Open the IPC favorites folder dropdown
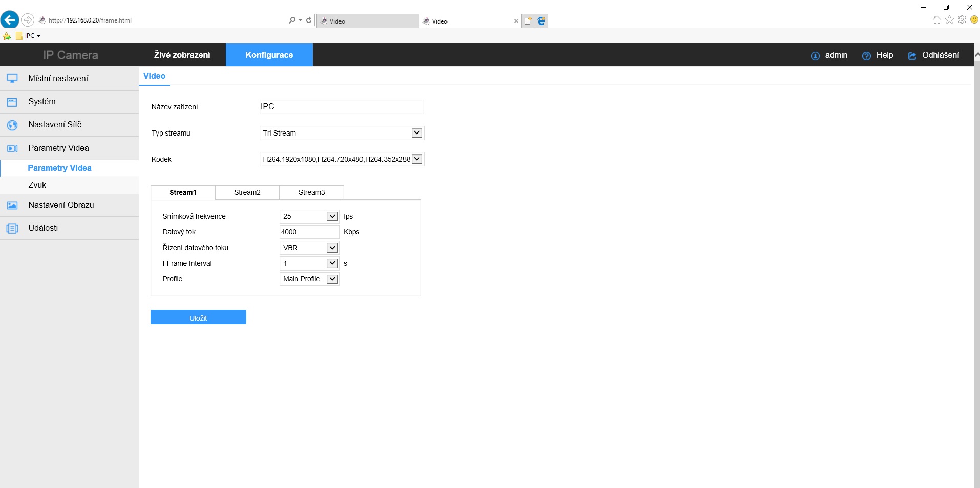 (x=28, y=36)
